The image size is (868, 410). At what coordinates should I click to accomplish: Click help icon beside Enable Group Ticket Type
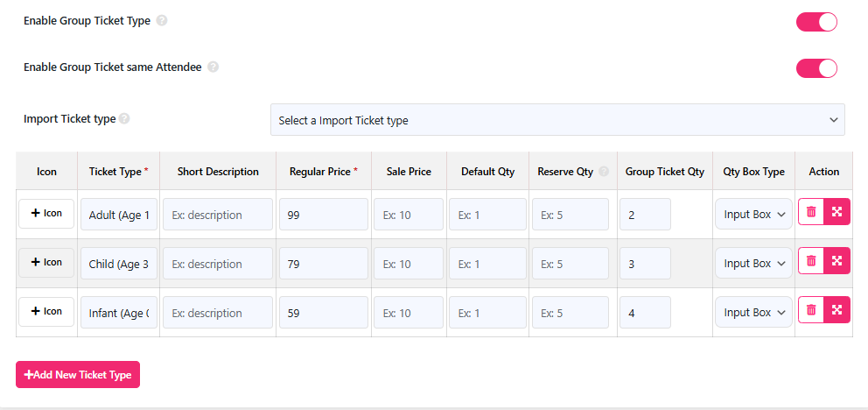[162, 21]
